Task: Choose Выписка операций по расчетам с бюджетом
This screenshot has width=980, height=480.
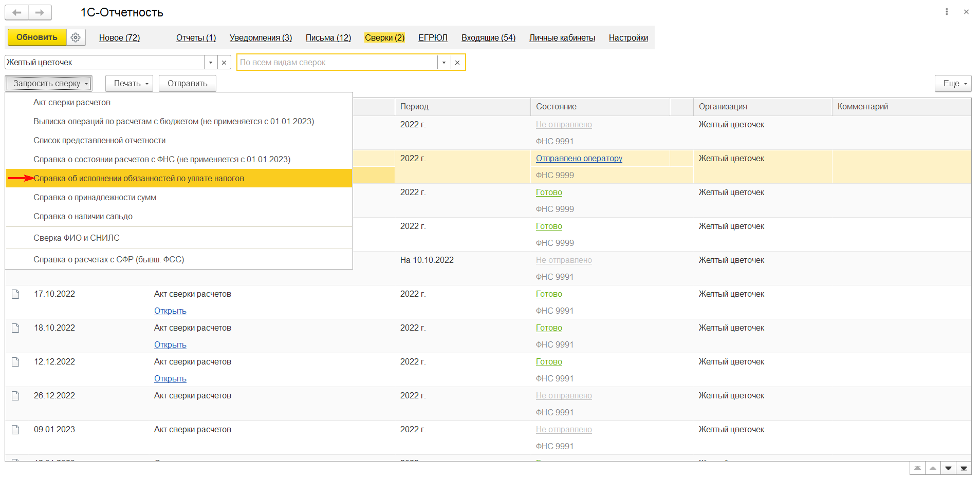Action: tap(179, 122)
